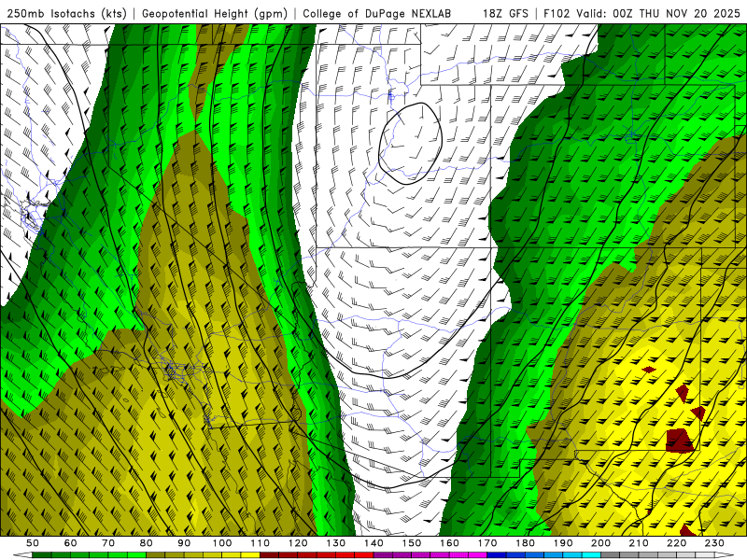747x560 pixels.
Task: Click the 170 label on the color scale
Action: pyautogui.click(x=487, y=543)
